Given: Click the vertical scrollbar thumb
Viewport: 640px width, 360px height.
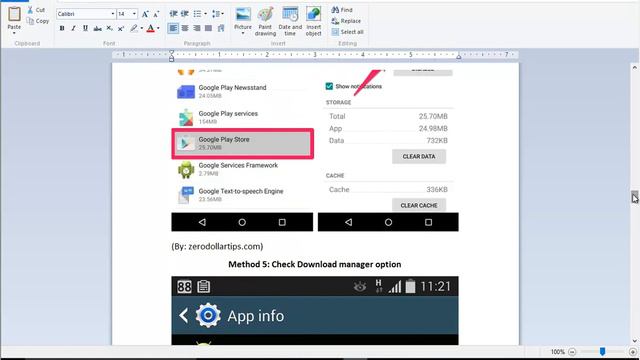Looking at the screenshot, I should (x=634, y=197).
